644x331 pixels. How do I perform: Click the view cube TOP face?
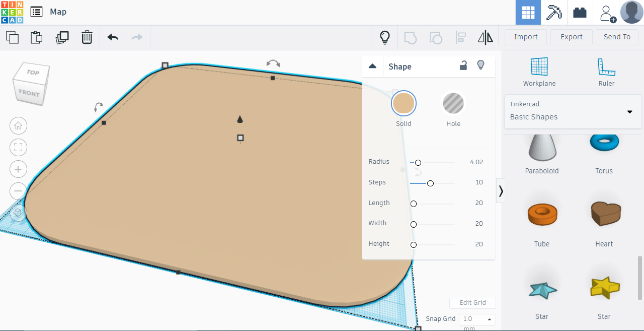33,73
